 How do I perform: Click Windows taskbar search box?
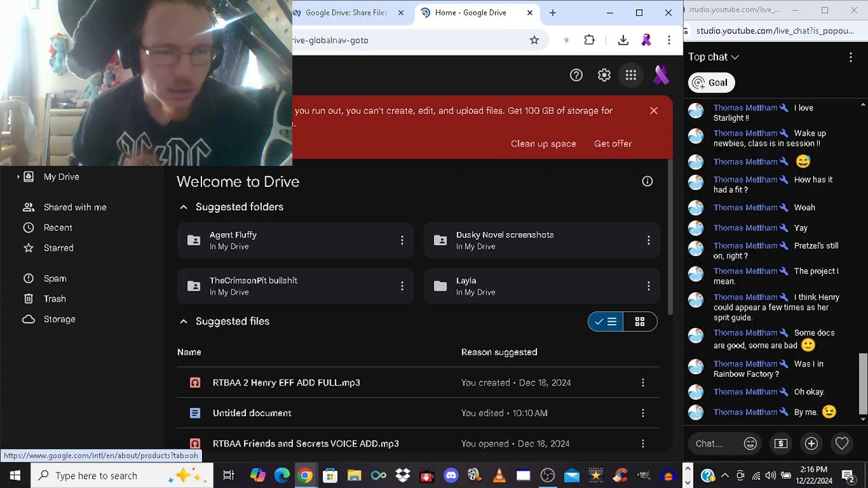122,476
